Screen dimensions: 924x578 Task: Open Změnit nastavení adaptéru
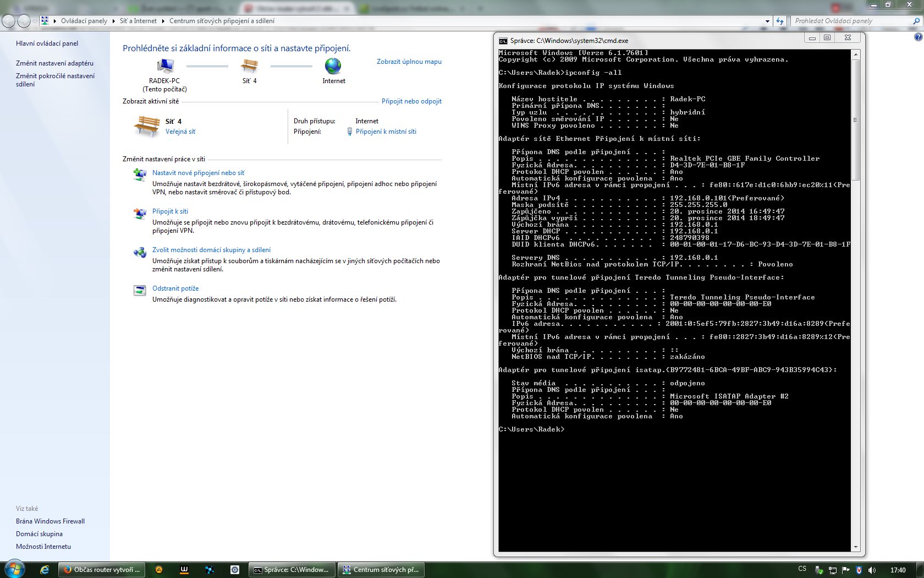[x=54, y=63]
